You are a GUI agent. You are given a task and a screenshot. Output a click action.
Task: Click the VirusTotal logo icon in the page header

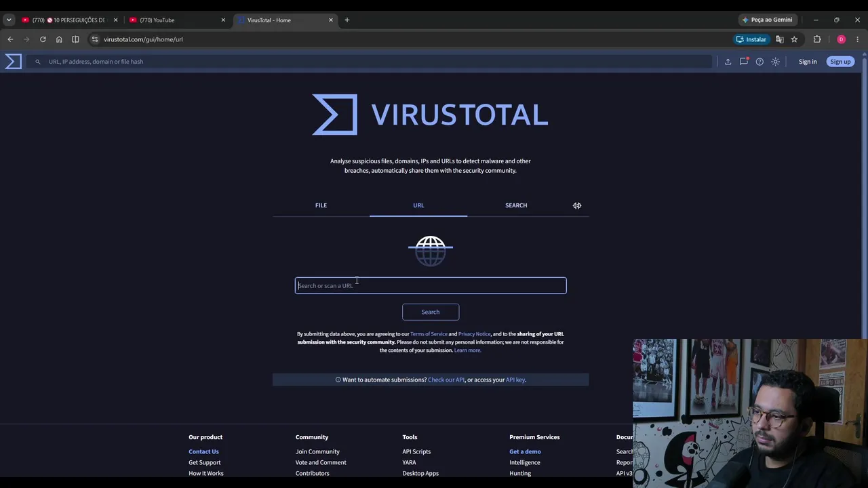(x=14, y=62)
